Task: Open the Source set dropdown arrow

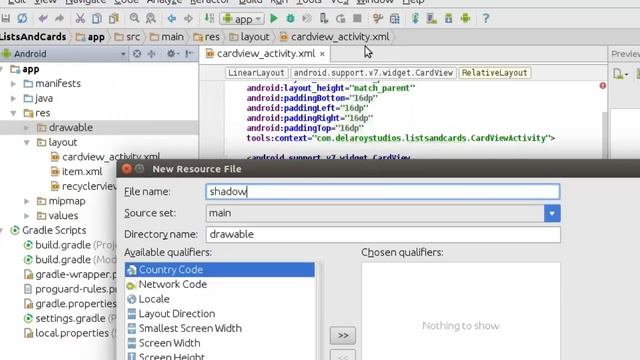Action: pos(552,213)
